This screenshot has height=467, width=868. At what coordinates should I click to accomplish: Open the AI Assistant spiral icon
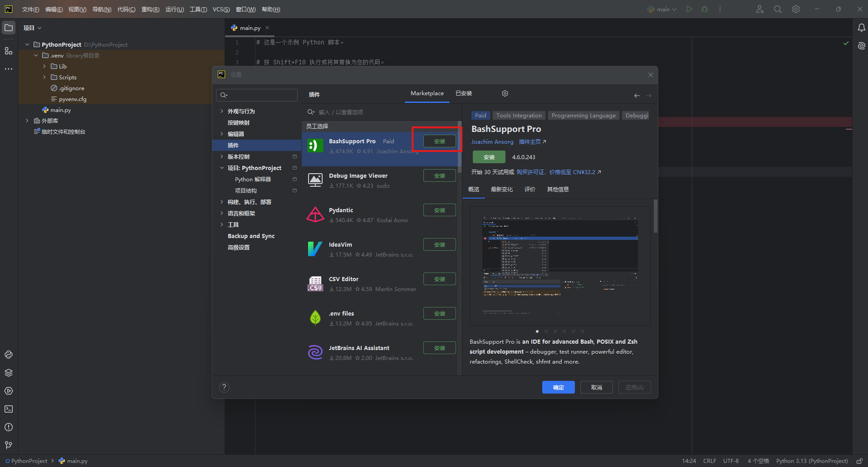(861, 46)
